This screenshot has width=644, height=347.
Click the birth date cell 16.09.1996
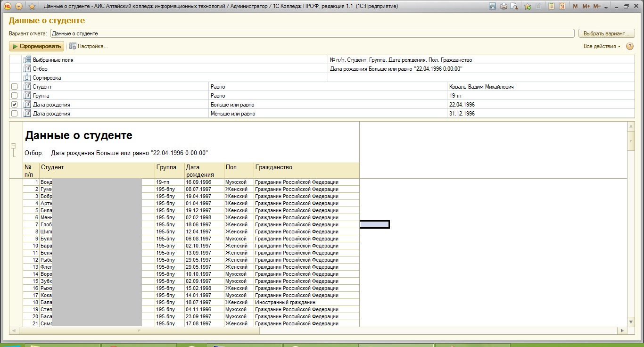point(204,182)
